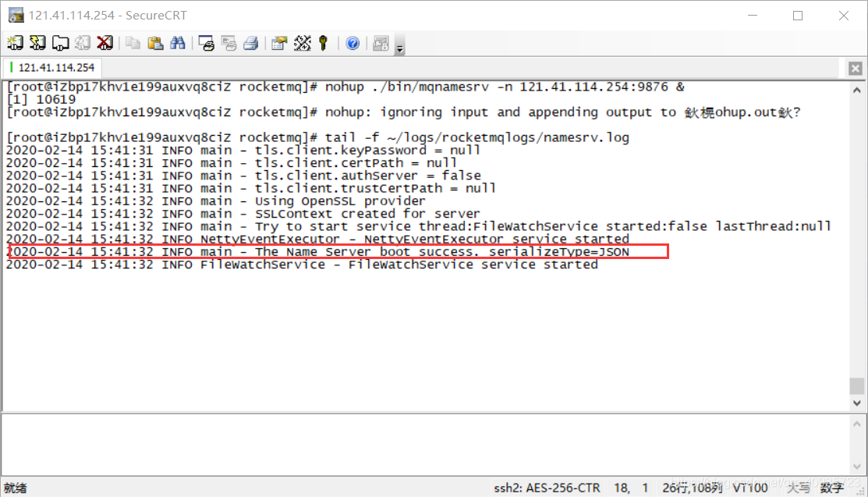The width and height of the screenshot is (868, 497).
Task: Click the Disconnect red X icon
Action: point(105,43)
